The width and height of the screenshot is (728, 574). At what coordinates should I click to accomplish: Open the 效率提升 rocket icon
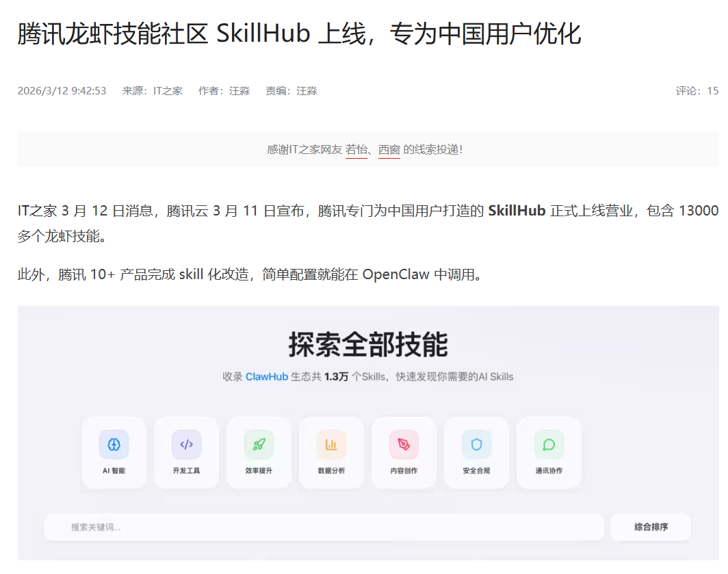[259, 445]
